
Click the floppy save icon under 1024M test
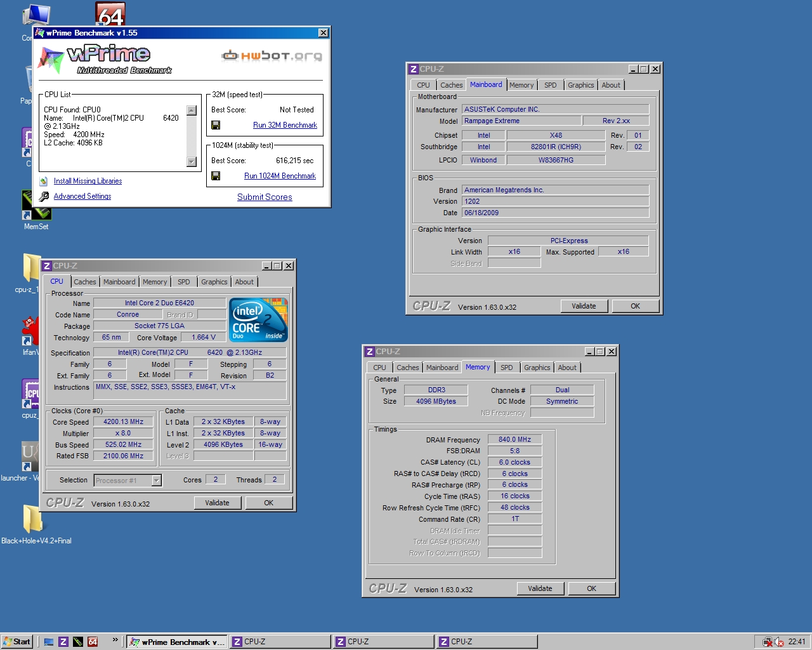coord(216,176)
